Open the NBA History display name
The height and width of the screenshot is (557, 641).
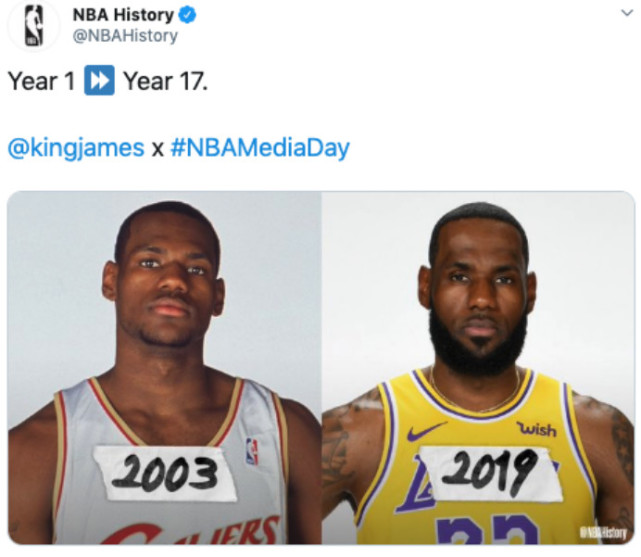(x=123, y=15)
